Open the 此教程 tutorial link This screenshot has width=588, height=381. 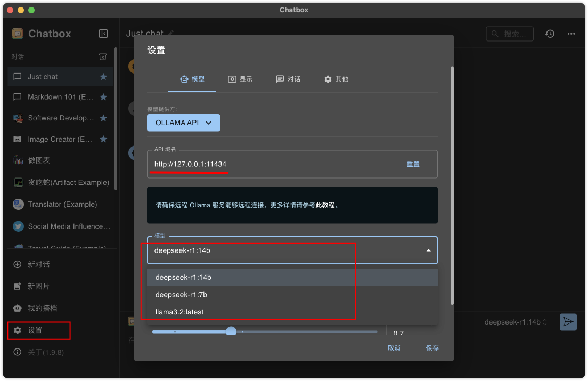click(325, 205)
